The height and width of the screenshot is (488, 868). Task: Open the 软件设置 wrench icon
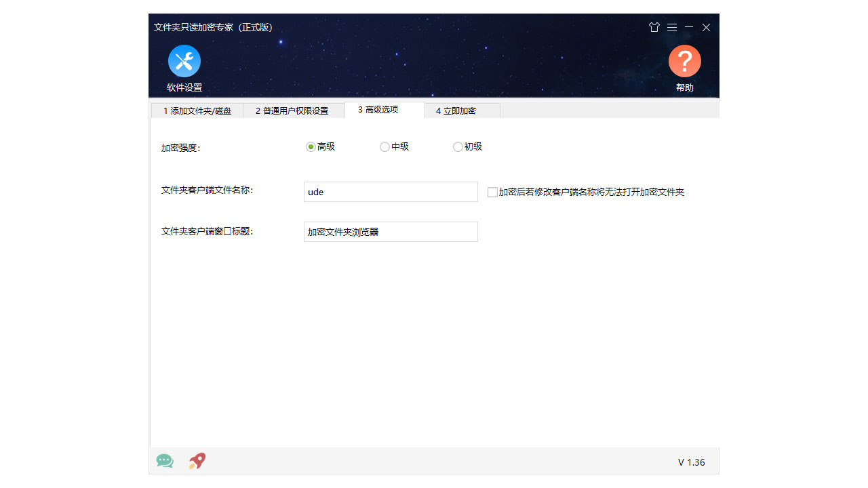(184, 61)
